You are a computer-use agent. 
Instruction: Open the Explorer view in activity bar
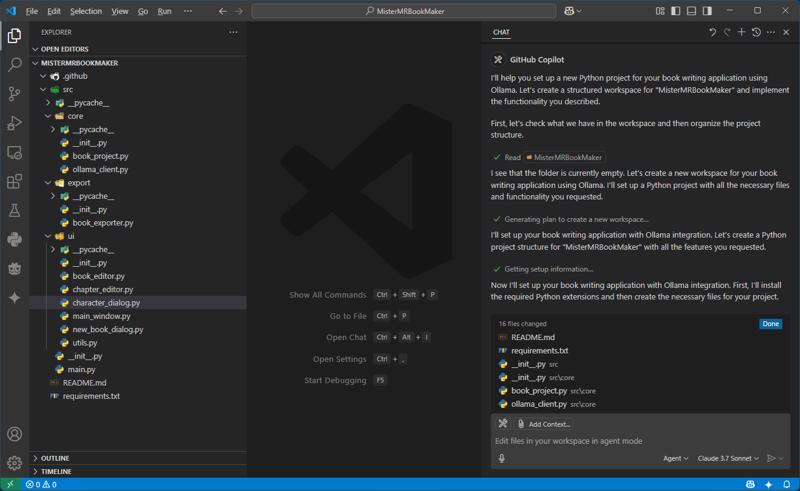(x=14, y=35)
